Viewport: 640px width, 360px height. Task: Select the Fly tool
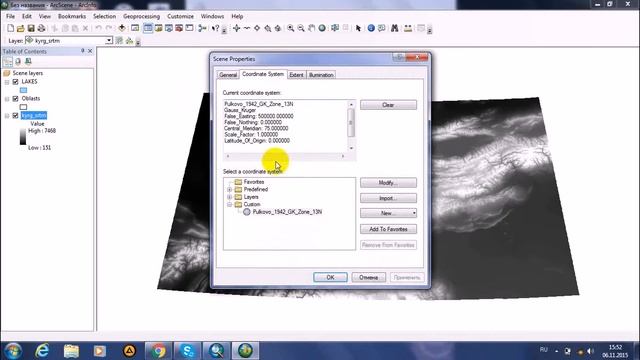click(247, 28)
